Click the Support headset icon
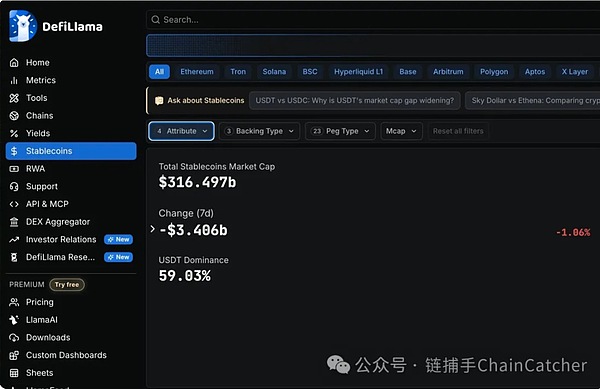Screen dimensions: 600x389 pos(14,186)
